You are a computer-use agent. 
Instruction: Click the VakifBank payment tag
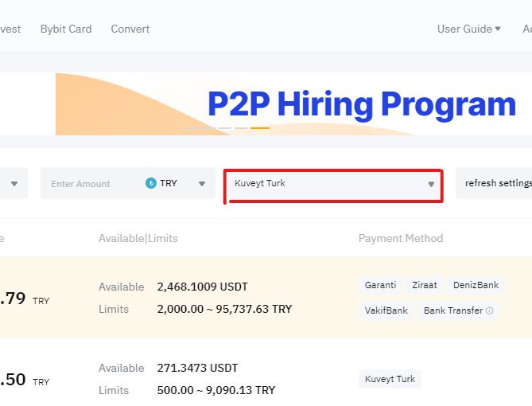click(386, 310)
